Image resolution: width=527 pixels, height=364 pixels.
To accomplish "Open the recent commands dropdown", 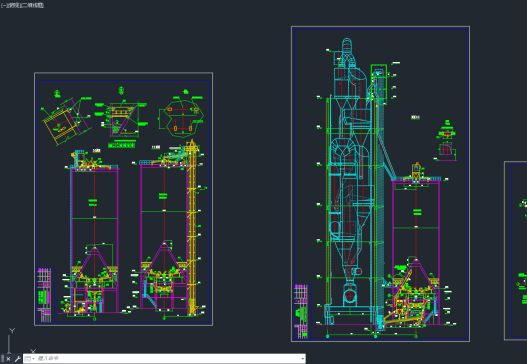I will point(30,359).
